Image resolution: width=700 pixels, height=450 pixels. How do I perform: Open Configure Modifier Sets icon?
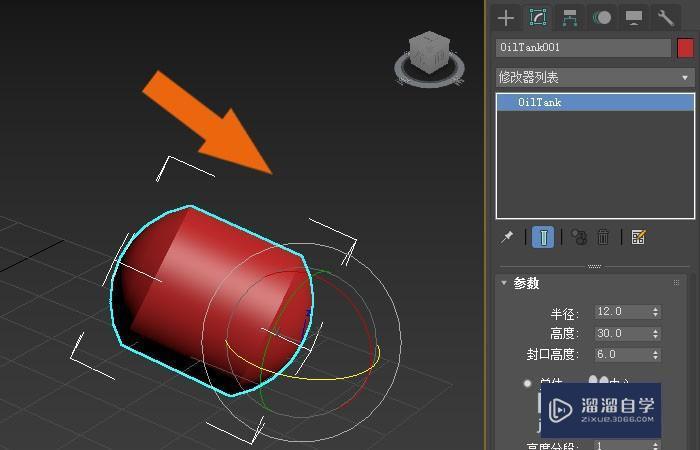pos(638,237)
